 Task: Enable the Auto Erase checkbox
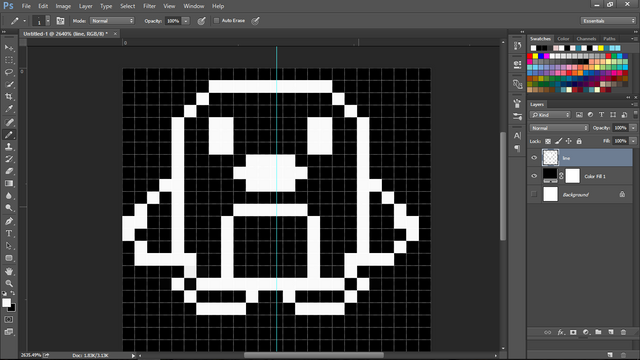coord(216,20)
